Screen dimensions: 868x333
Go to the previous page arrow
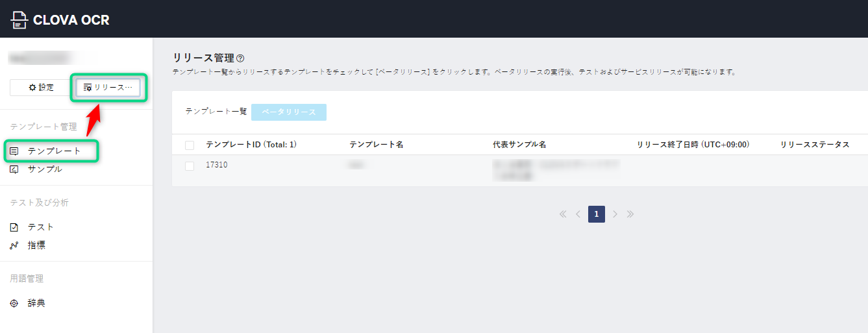coord(578,214)
